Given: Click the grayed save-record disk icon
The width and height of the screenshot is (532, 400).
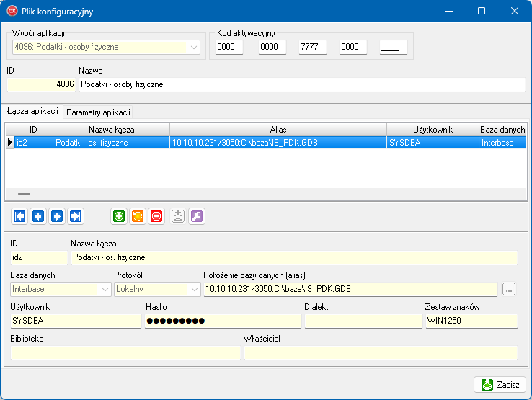Looking at the screenshot, I should [x=178, y=216].
